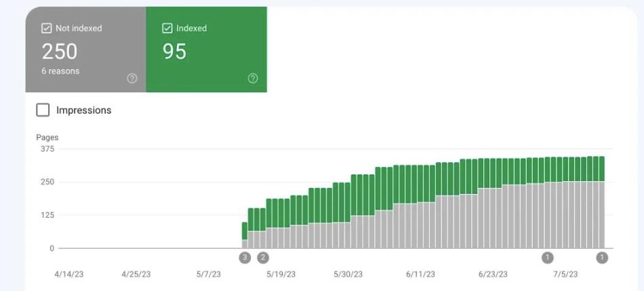The height and width of the screenshot is (291, 644).
Task: Click the Pages axis title
Action: pyautogui.click(x=47, y=138)
